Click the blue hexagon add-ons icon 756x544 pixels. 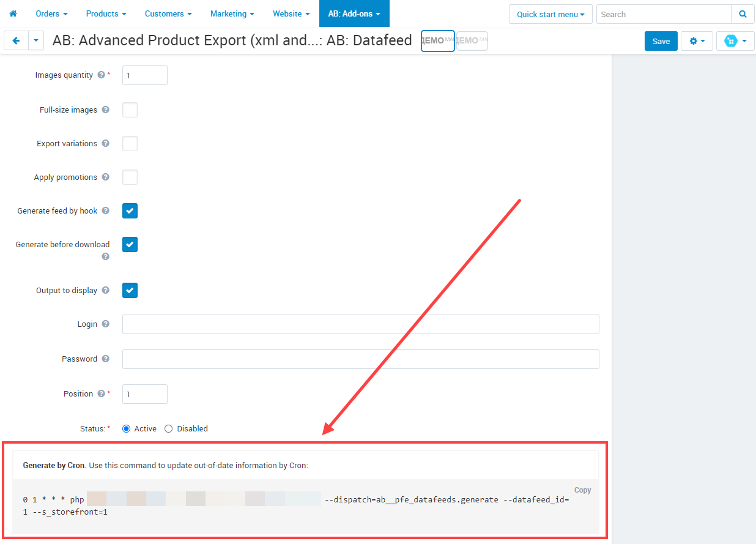732,40
